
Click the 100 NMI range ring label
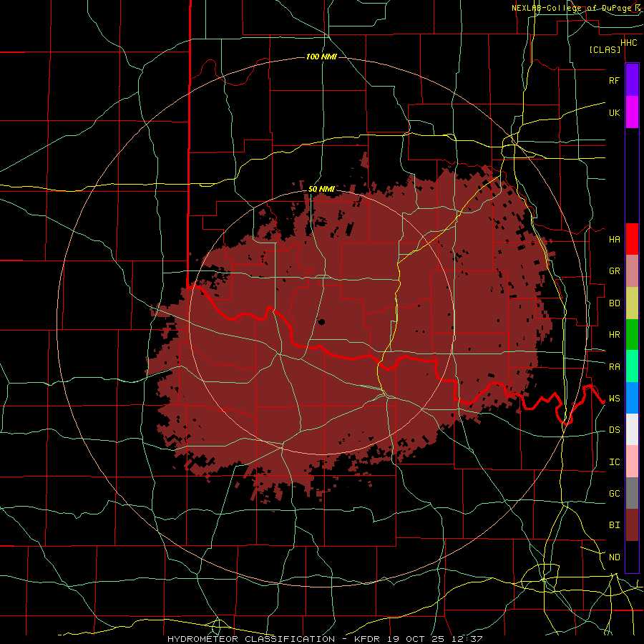pos(321,57)
